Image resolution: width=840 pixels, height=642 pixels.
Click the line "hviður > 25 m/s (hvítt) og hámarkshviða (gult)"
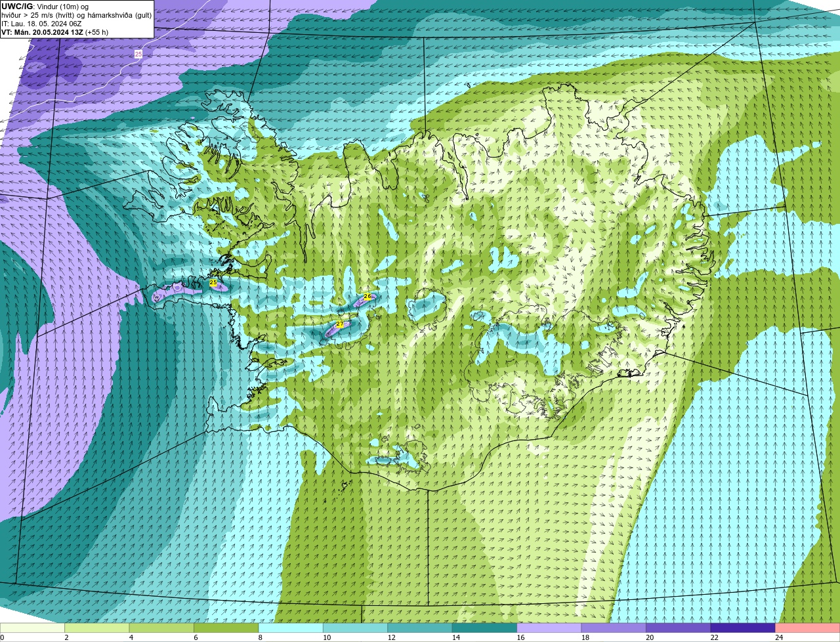point(76,14)
